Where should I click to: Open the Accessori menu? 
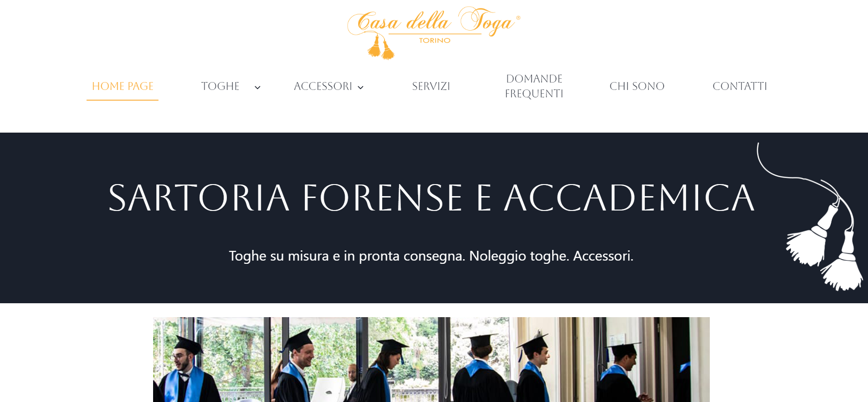pos(323,86)
